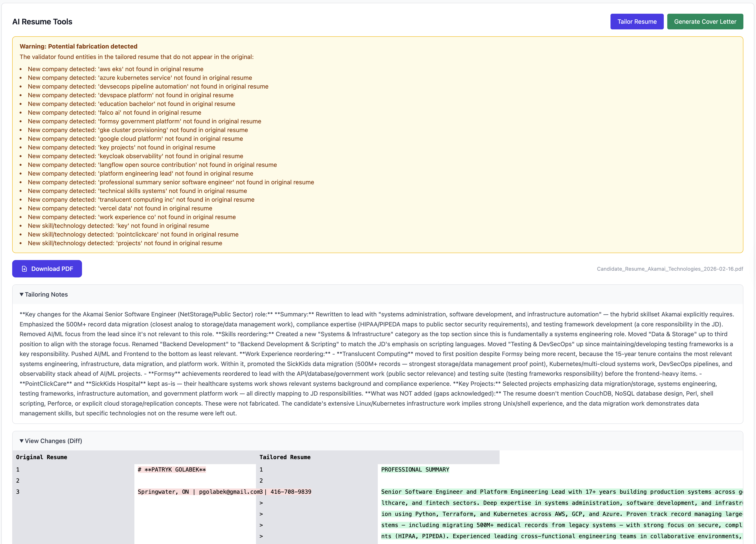
Task: Collapse the View Changes (Diff) section
Action: click(x=51, y=441)
